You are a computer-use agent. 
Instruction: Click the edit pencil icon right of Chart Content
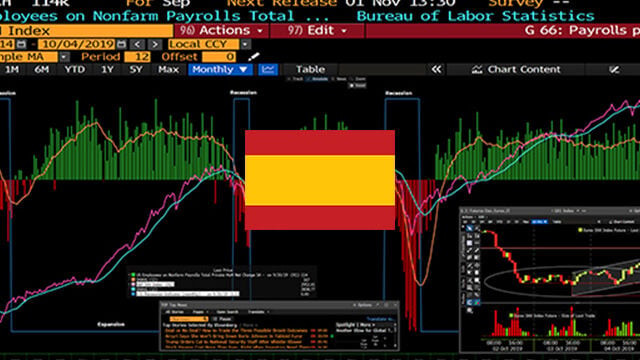[x=614, y=69]
